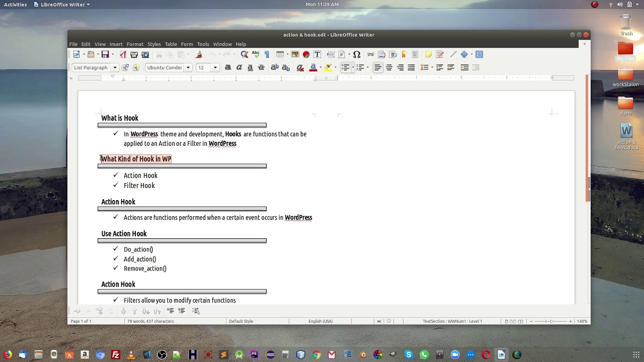Select the Insert Line tool
Viewport: 644px width, 362px height.
[453, 54]
